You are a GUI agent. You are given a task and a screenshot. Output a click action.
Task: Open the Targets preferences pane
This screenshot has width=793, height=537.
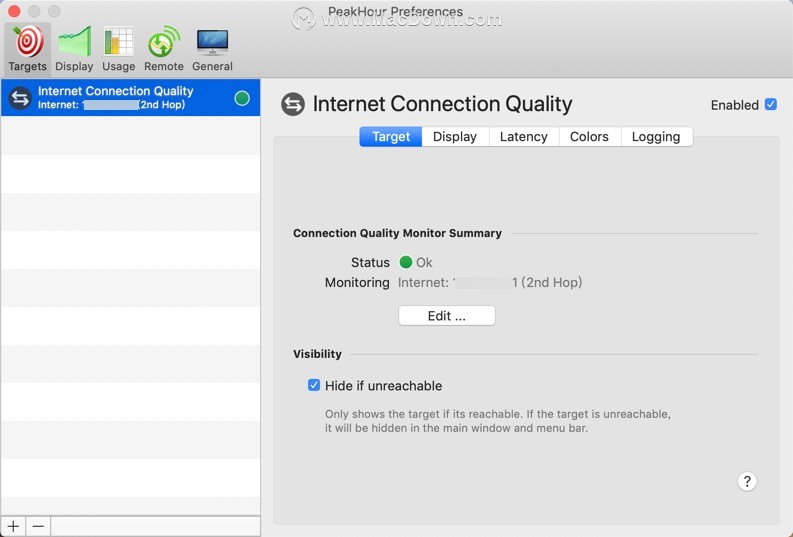pyautogui.click(x=28, y=49)
